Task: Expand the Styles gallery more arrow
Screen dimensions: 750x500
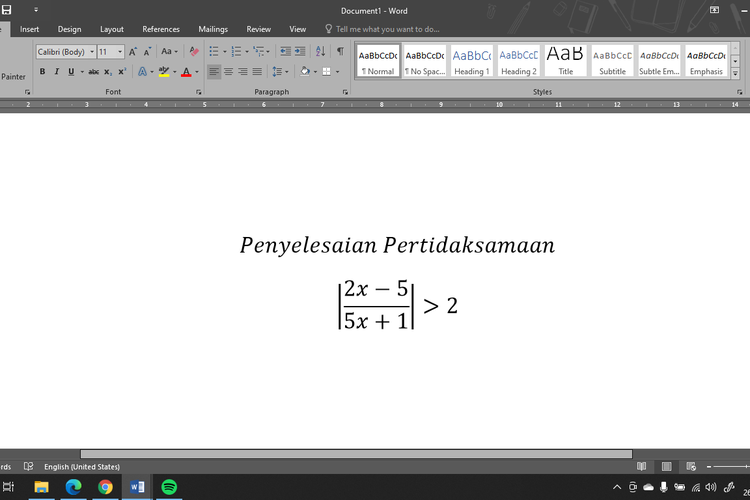Action: pyautogui.click(x=736, y=73)
